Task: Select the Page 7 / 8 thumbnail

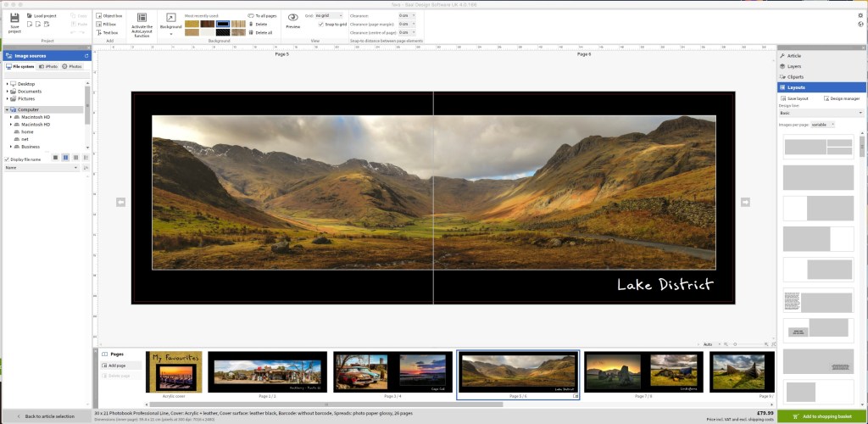Action: point(643,373)
